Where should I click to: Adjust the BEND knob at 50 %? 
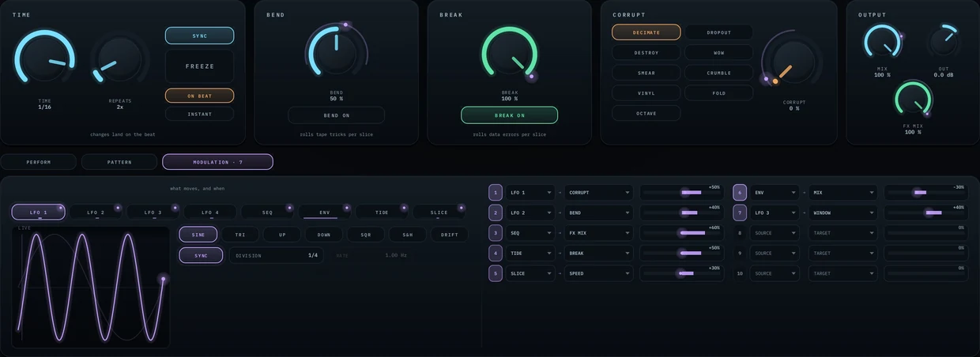pos(336,53)
